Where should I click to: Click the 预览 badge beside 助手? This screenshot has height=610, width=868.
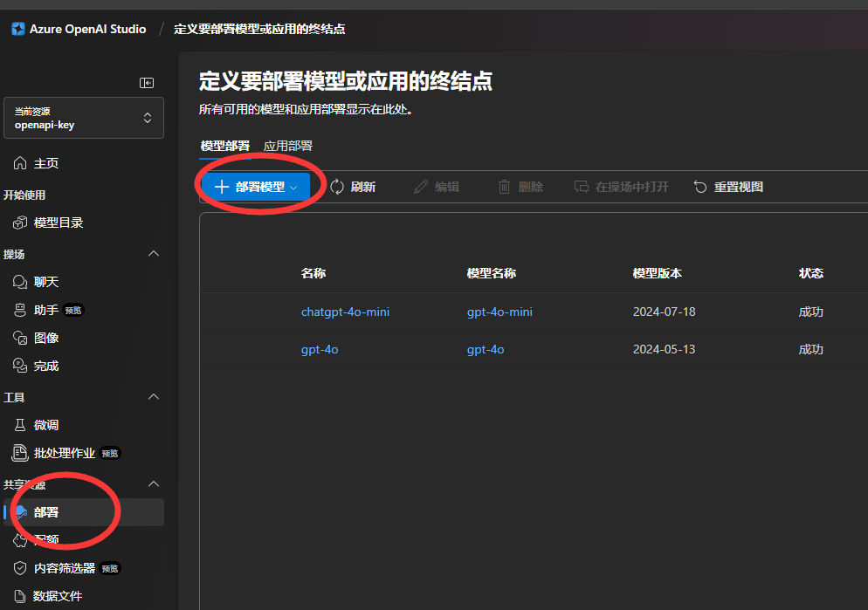click(73, 311)
